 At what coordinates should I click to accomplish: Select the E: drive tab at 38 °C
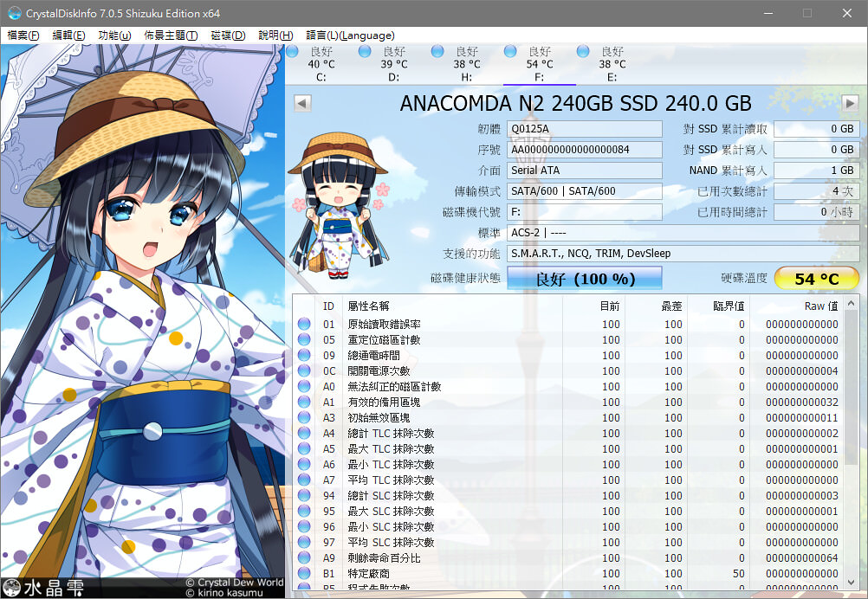pyautogui.click(x=612, y=64)
